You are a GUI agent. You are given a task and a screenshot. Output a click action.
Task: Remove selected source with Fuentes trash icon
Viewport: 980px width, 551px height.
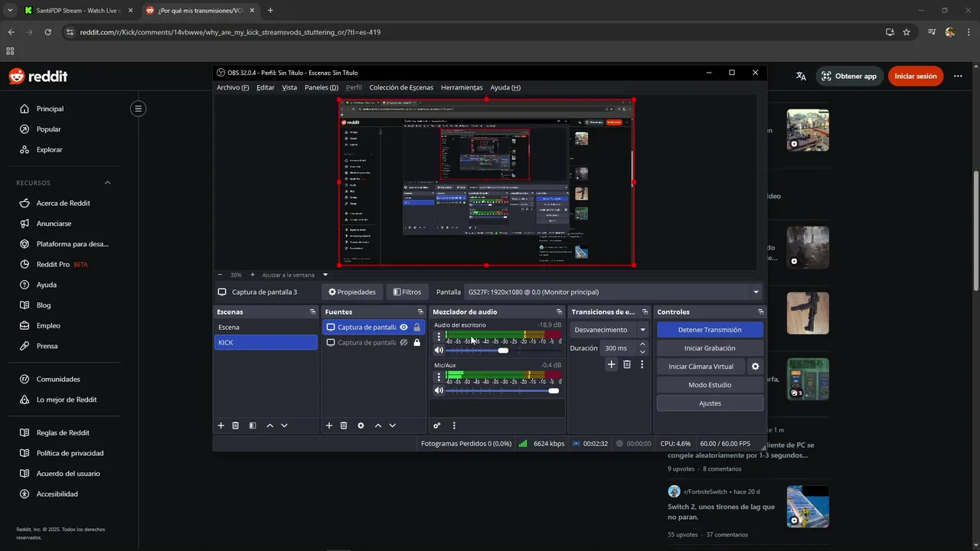(x=344, y=425)
